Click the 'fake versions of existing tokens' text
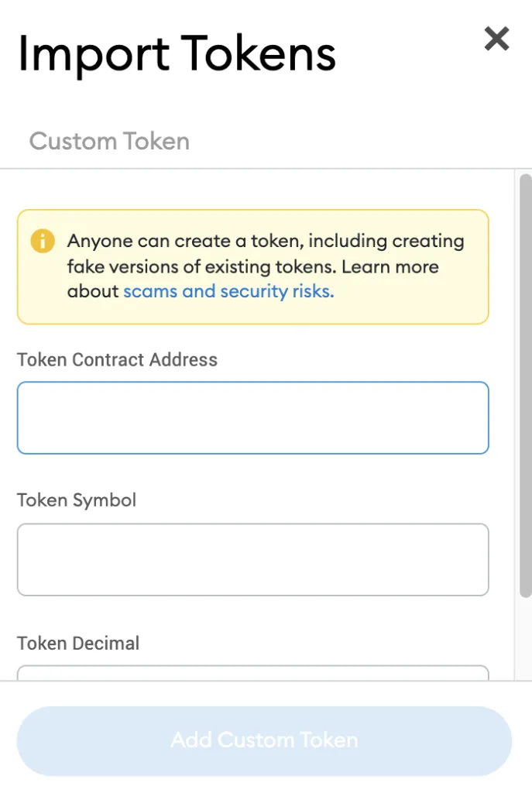 point(202,266)
